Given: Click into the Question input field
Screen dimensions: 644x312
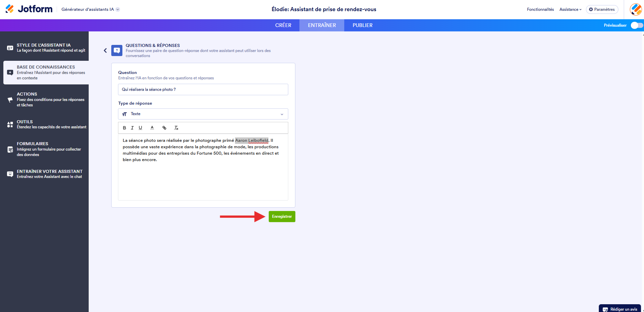Looking at the screenshot, I should 203,89.
